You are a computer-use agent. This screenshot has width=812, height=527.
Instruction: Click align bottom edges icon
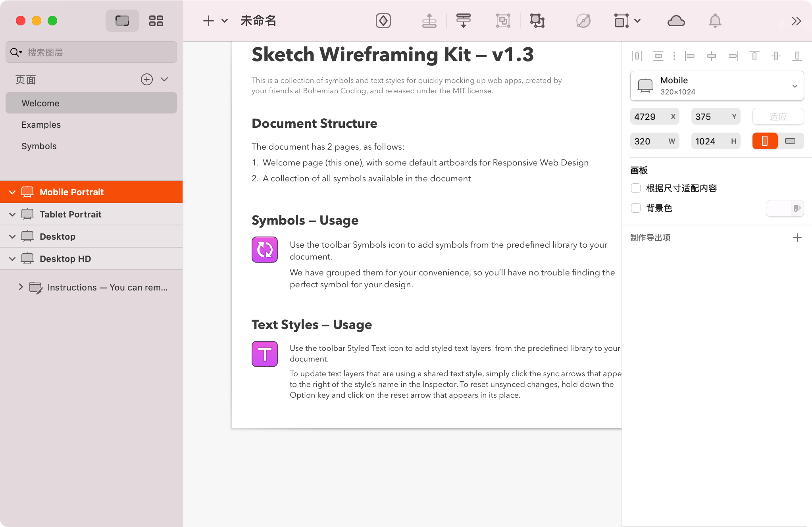[797, 56]
